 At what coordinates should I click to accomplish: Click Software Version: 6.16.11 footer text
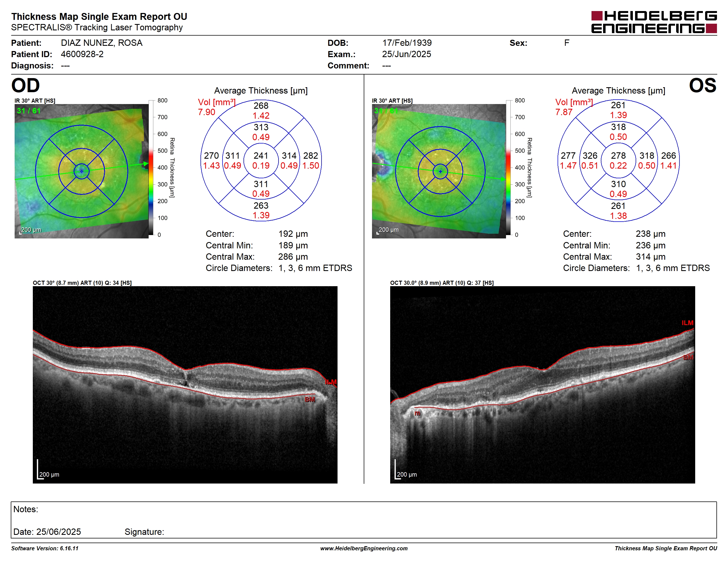(x=45, y=548)
